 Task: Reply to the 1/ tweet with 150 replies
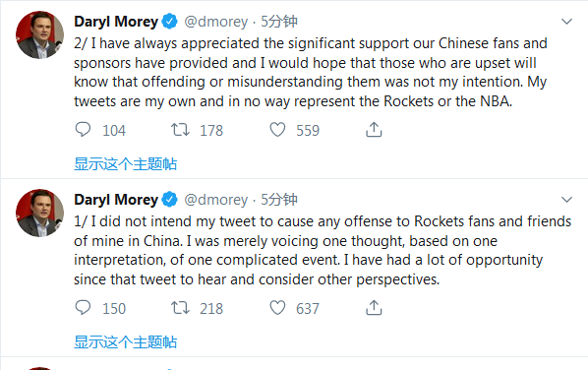point(83,308)
